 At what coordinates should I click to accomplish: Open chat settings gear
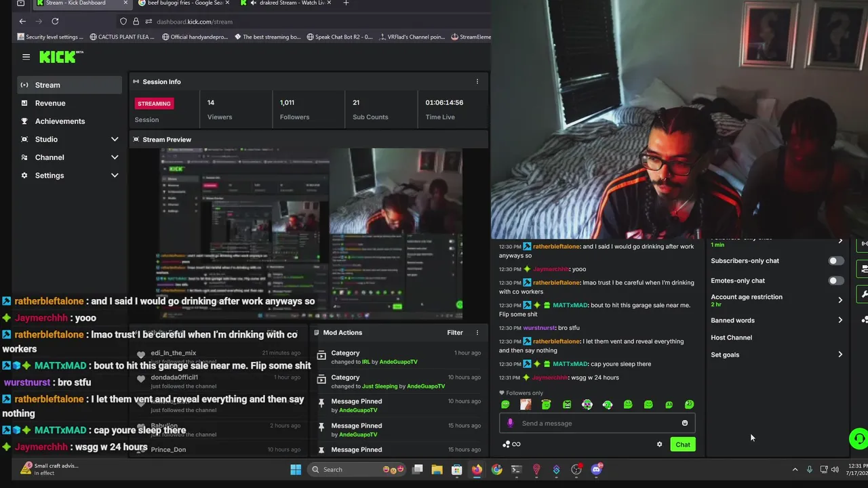pos(659,445)
